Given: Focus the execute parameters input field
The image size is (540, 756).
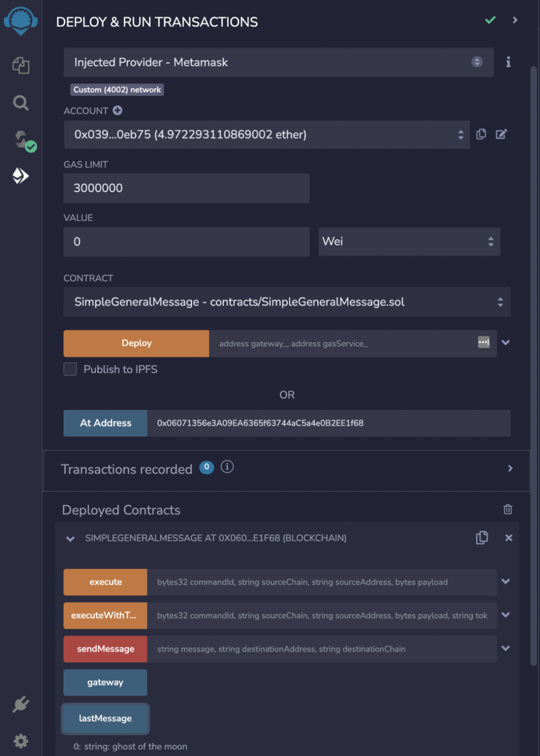Looking at the screenshot, I should (x=322, y=582).
